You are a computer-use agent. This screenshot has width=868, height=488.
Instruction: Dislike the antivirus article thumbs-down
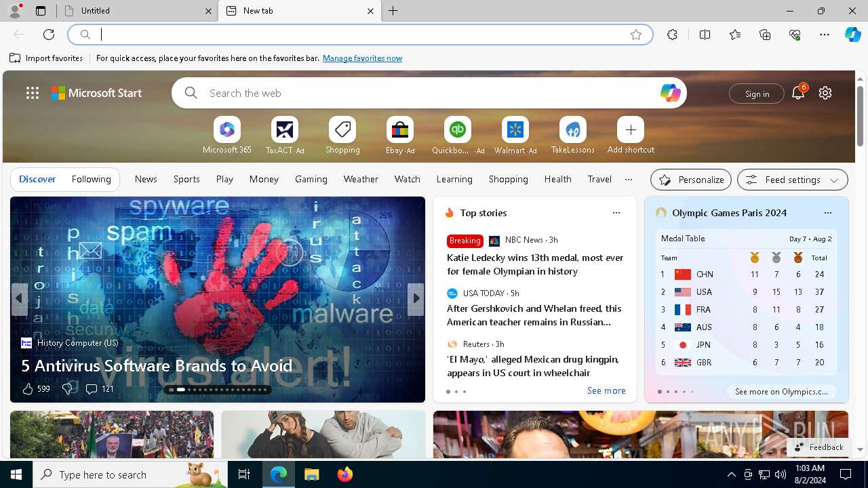pos(68,389)
